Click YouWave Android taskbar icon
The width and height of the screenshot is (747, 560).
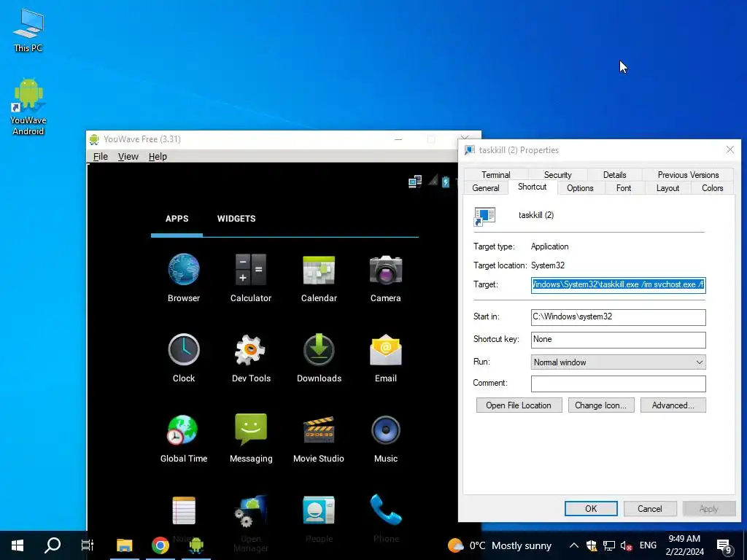tap(196, 545)
